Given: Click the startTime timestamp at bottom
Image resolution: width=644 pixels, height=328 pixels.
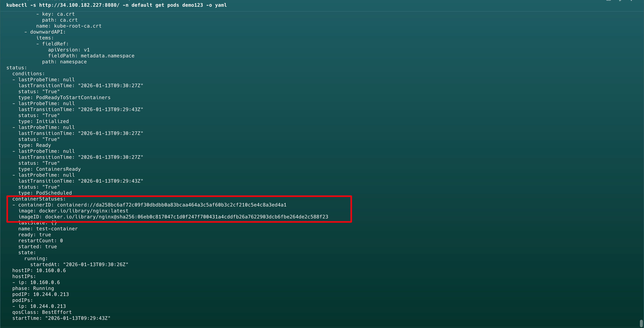Looking at the screenshot, I should click(78, 318).
